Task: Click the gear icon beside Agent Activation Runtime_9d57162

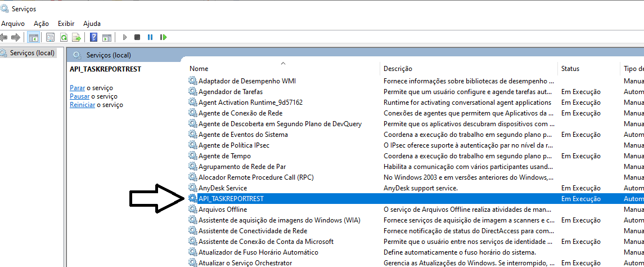Action: click(192, 102)
